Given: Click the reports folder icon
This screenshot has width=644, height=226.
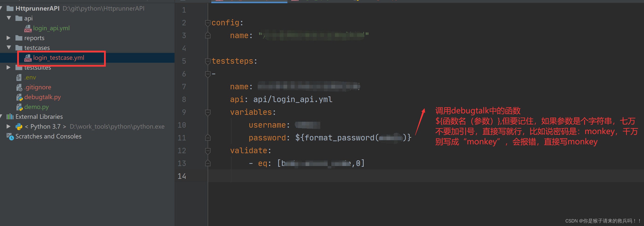Looking at the screenshot, I should click(x=19, y=38).
